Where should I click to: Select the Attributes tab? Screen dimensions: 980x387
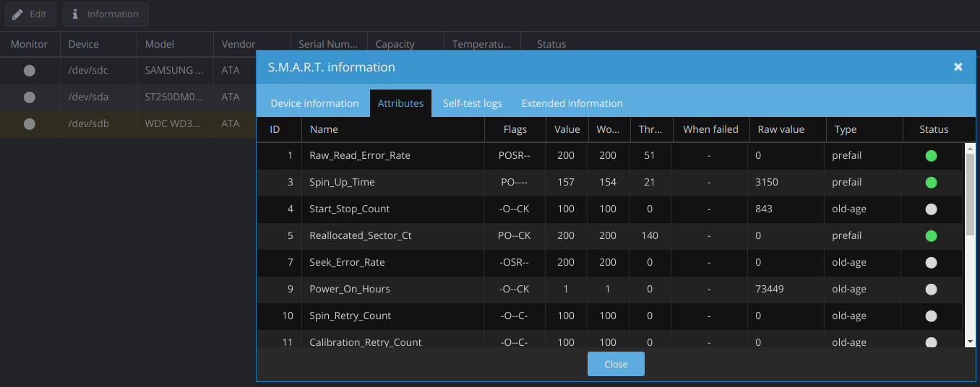pyautogui.click(x=400, y=103)
